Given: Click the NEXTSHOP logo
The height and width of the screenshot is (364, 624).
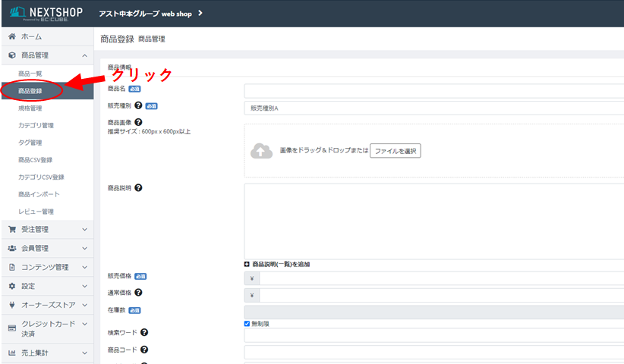Looking at the screenshot, I should 46,14.
